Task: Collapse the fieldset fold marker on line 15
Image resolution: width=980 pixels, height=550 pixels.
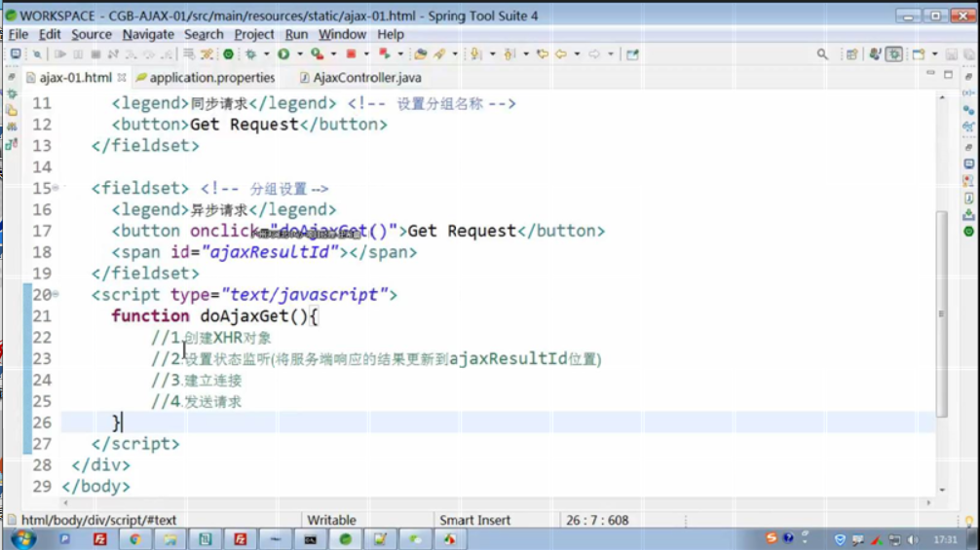Action: [56, 187]
